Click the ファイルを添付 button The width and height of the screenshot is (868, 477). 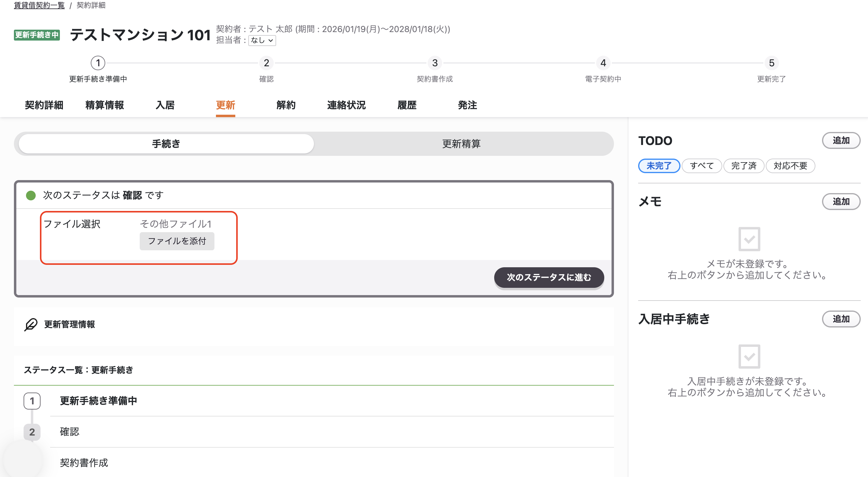pyautogui.click(x=177, y=241)
